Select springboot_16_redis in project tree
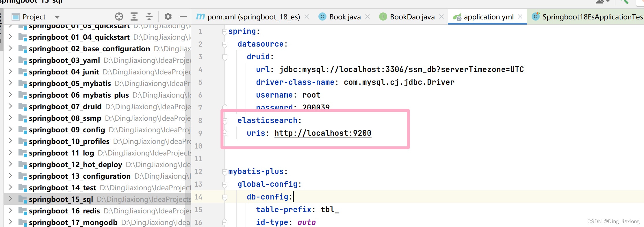 pyautogui.click(x=64, y=211)
